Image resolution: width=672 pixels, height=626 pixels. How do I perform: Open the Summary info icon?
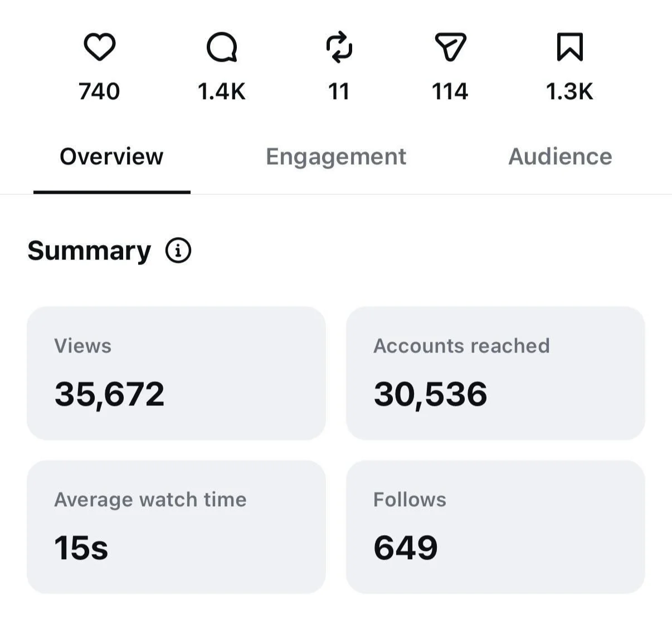[x=178, y=251]
